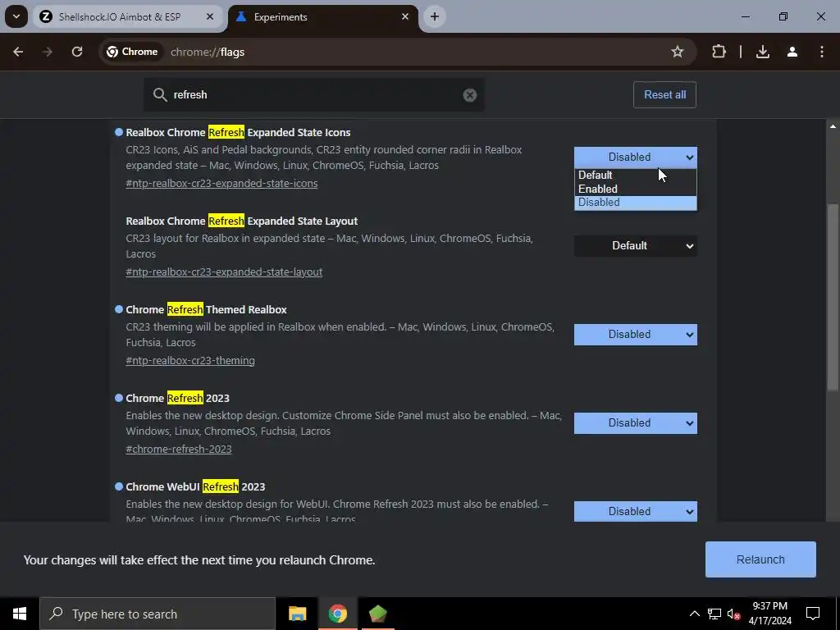The image size is (840, 630).
Task: Open the notification center icon
Action: click(813, 614)
